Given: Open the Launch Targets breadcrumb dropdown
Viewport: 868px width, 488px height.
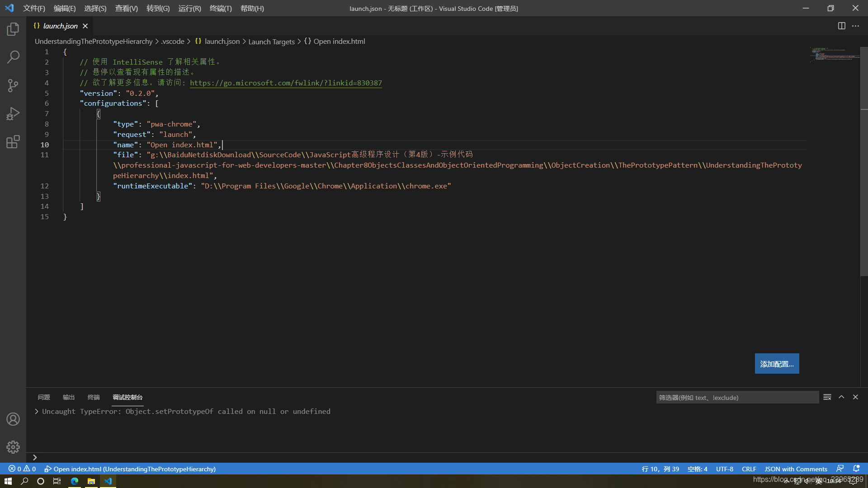Looking at the screenshot, I should tap(271, 41).
